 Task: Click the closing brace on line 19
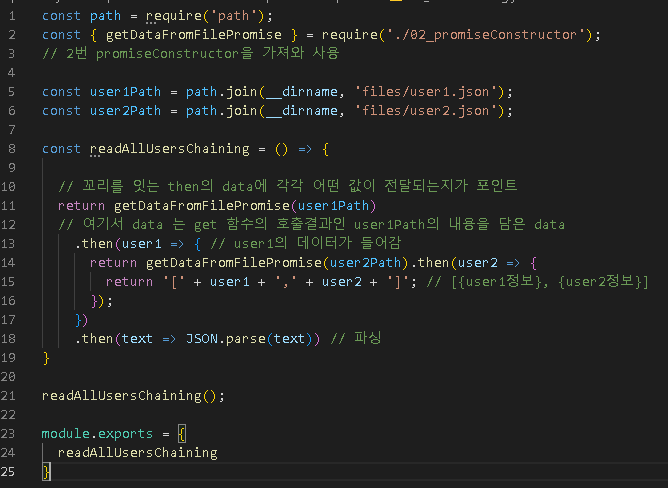46,358
